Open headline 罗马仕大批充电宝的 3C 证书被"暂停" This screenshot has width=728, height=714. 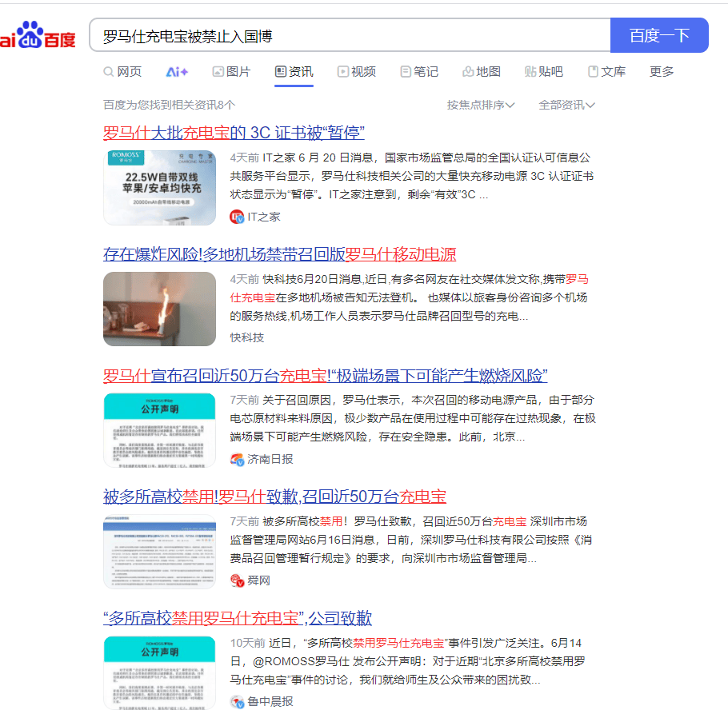tap(234, 134)
